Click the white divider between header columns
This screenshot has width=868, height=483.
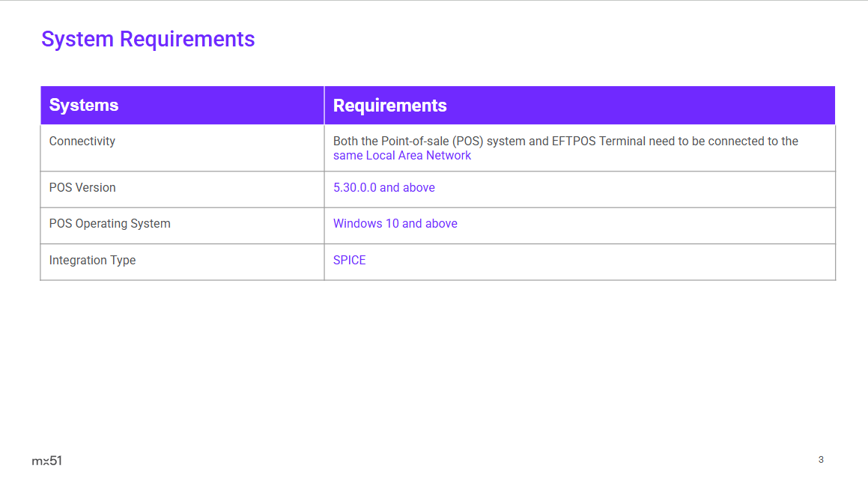(324, 106)
